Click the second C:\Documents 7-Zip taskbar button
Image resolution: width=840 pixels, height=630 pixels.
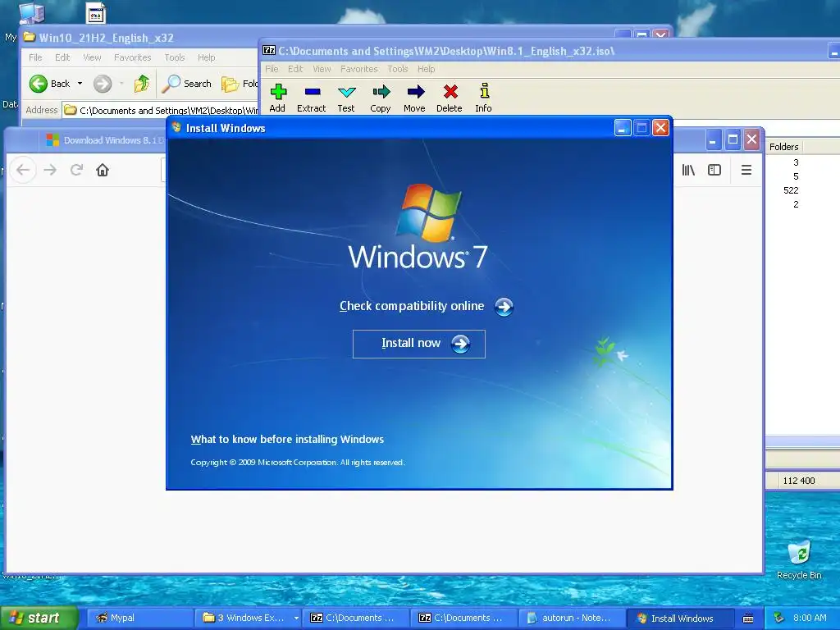(464, 619)
